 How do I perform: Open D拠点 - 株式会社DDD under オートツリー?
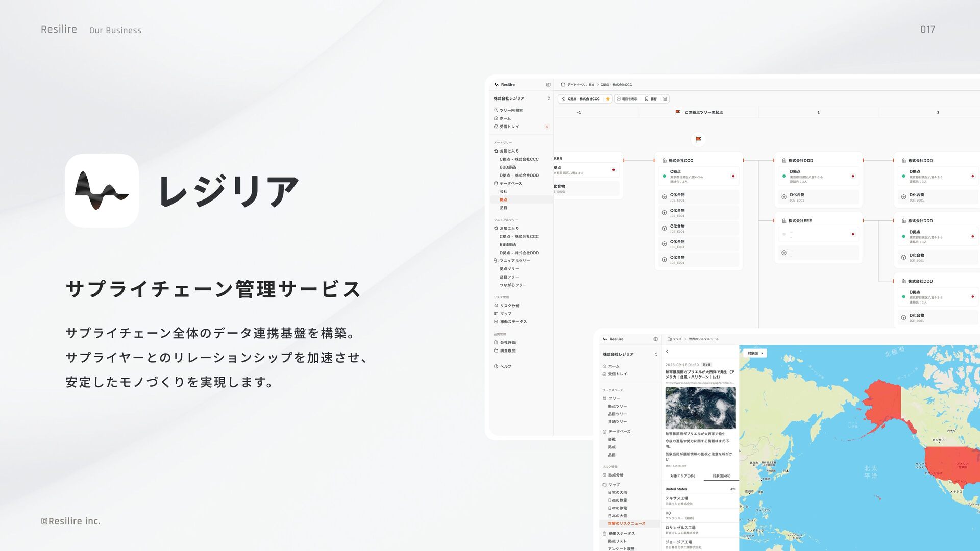pyautogui.click(x=519, y=176)
